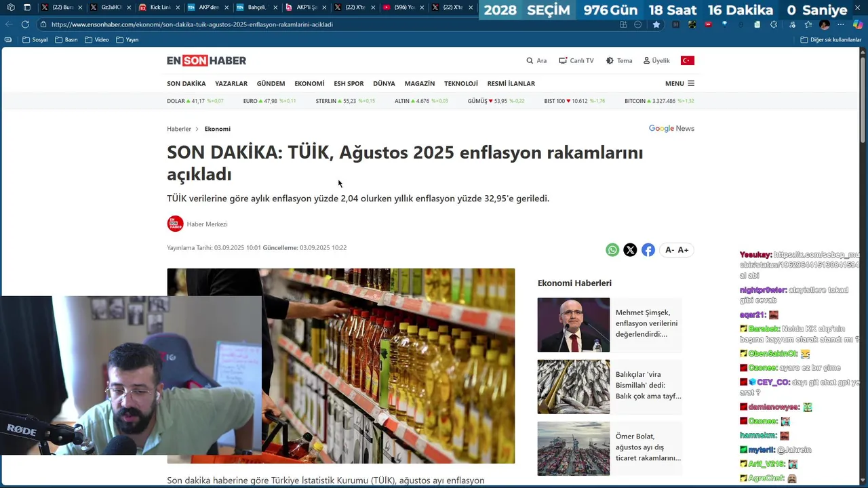Open the search (Ara) magnifier icon
The height and width of the screenshot is (488, 868).
tap(530, 60)
